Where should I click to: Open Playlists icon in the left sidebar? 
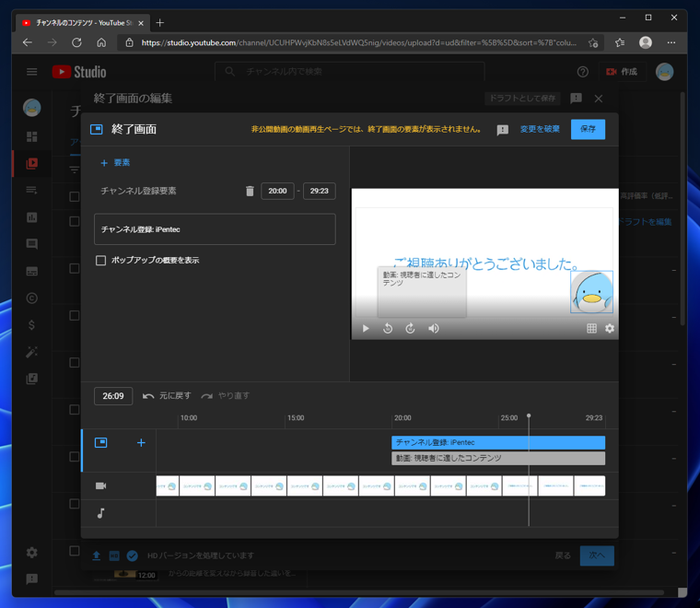pyautogui.click(x=31, y=190)
